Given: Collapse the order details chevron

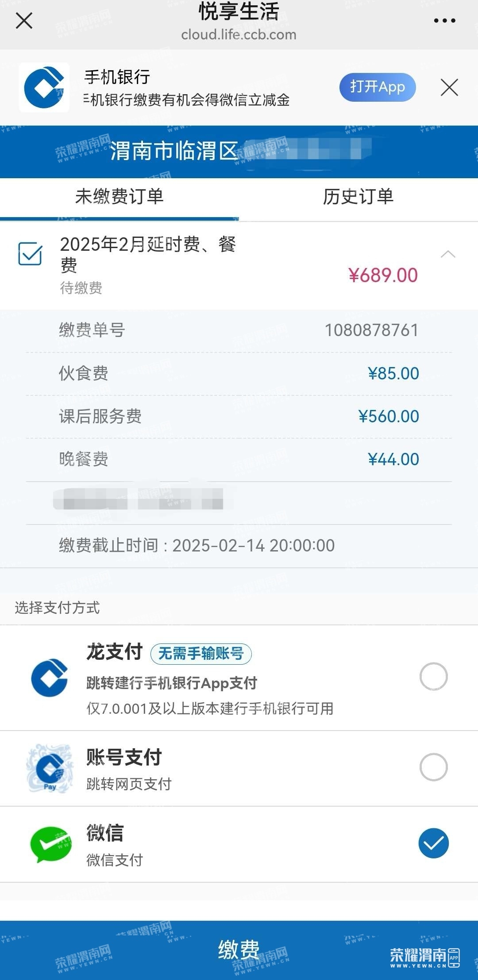Looking at the screenshot, I should (448, 254).
